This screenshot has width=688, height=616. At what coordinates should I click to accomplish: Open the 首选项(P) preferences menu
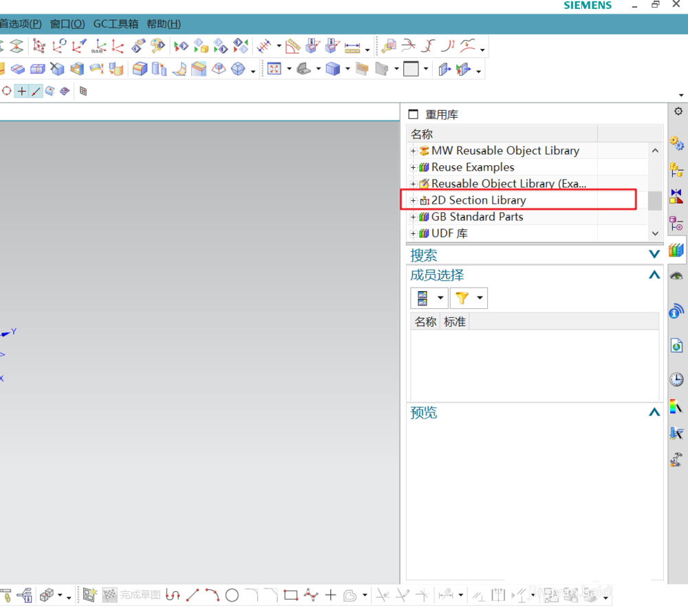pos(20,23)
